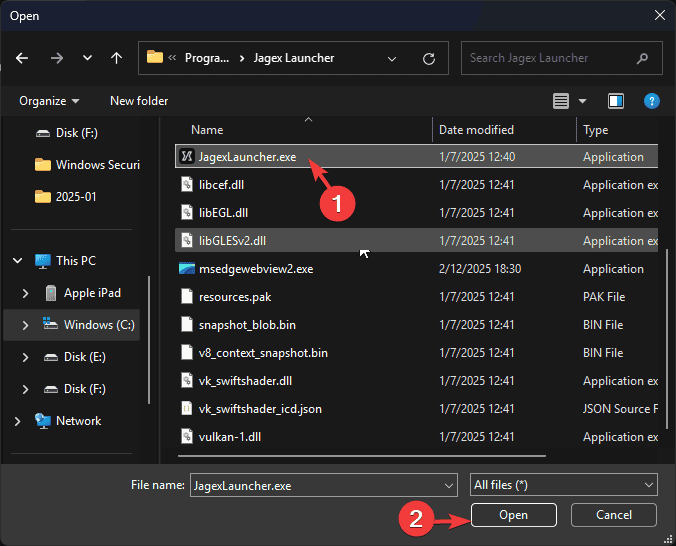The image size is (676, 546).
Task: Click the Open button
Action: pos(513,515)
